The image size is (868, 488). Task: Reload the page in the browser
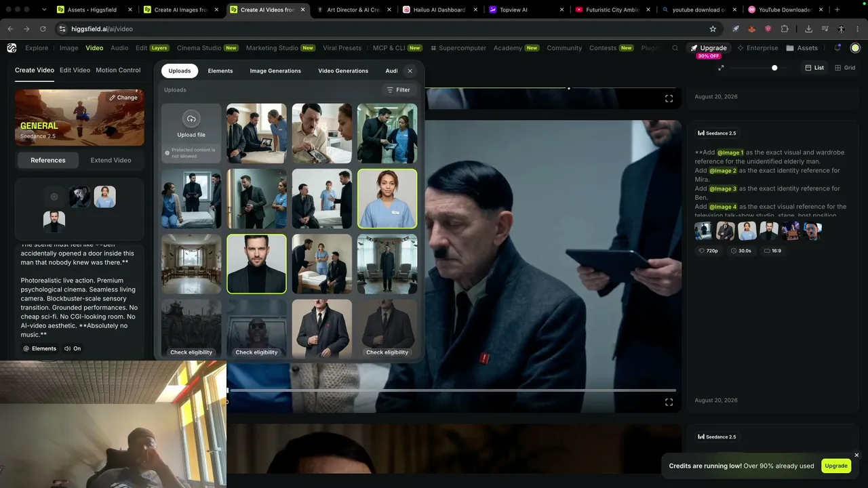coord(43,29)
